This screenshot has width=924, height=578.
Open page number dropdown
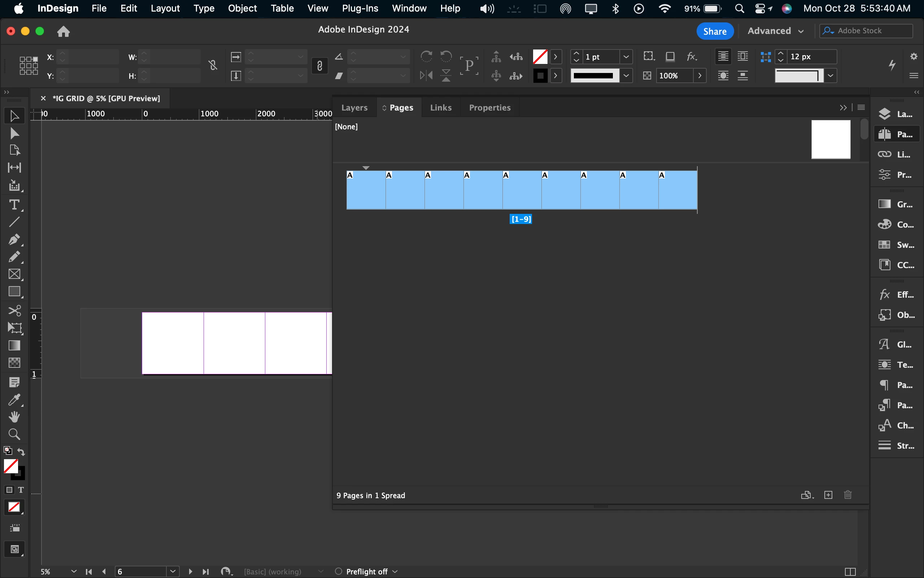click(173, 571)
